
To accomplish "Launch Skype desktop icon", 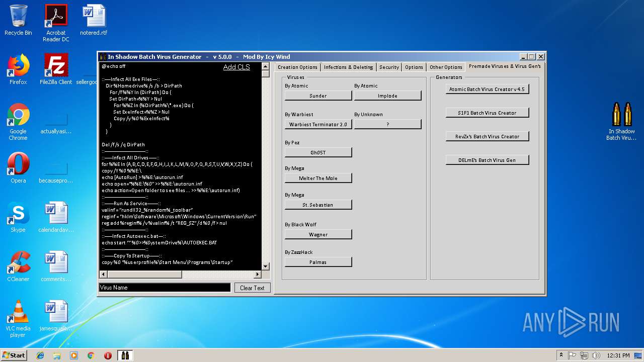I will click(x=18, y=217).
